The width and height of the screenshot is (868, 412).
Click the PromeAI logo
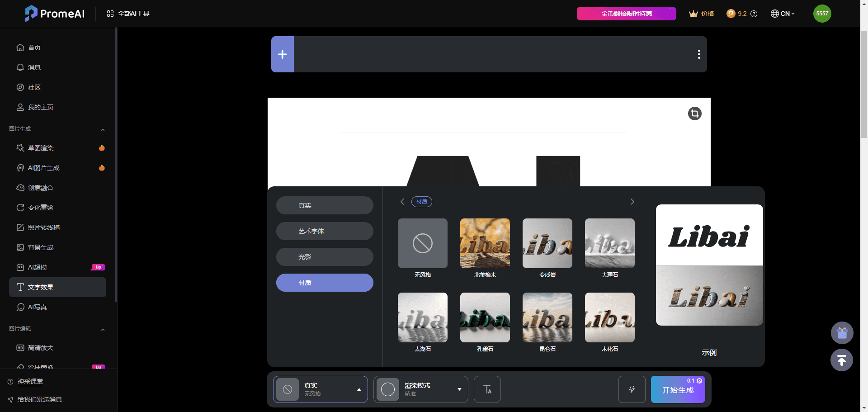[55, 14]
